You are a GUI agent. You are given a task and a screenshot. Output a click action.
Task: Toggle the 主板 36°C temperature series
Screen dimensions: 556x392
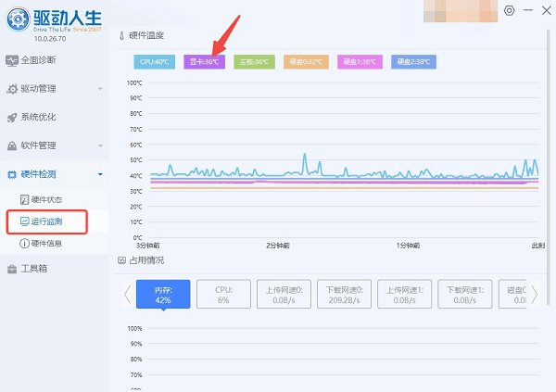click(254, 62)
